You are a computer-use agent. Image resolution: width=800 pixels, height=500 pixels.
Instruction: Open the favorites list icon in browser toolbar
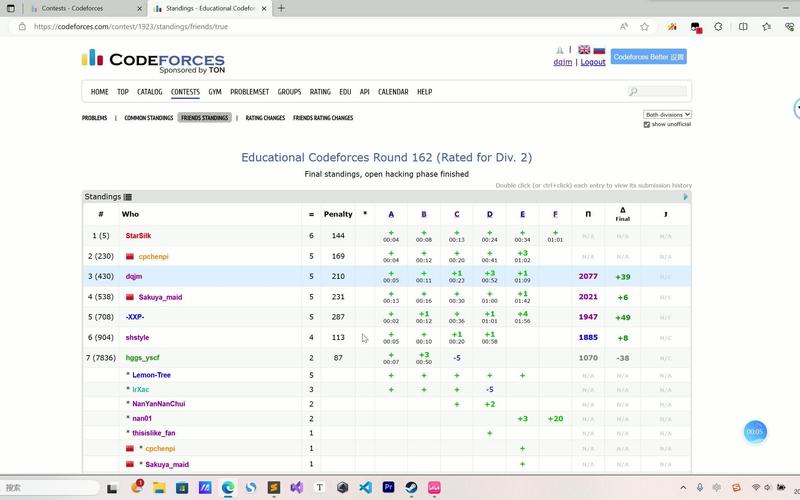click(766, 27)
